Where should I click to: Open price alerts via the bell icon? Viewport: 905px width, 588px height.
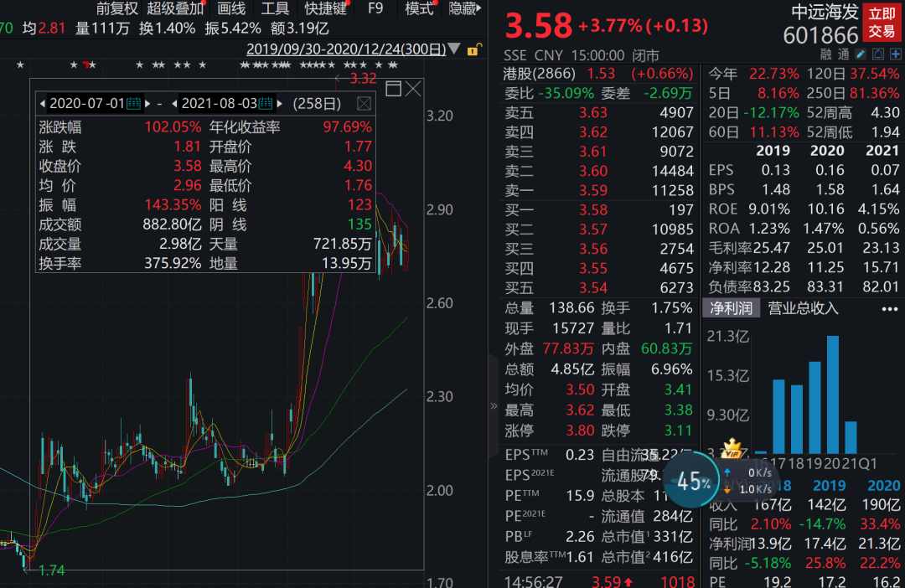[878, 54]
